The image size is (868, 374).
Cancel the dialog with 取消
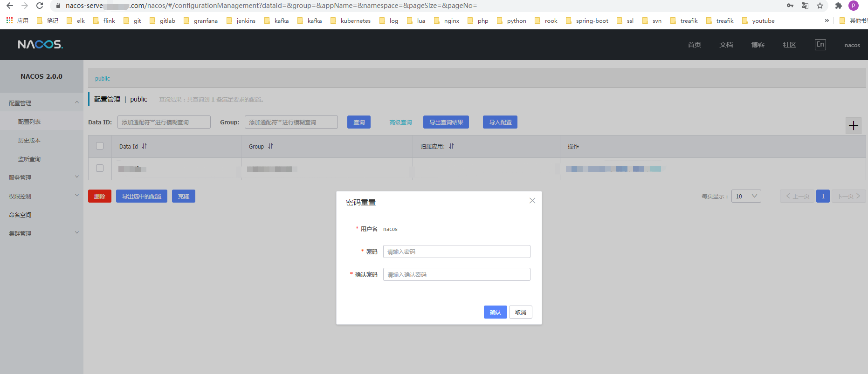pyautogui.click(x=521, y=312)
